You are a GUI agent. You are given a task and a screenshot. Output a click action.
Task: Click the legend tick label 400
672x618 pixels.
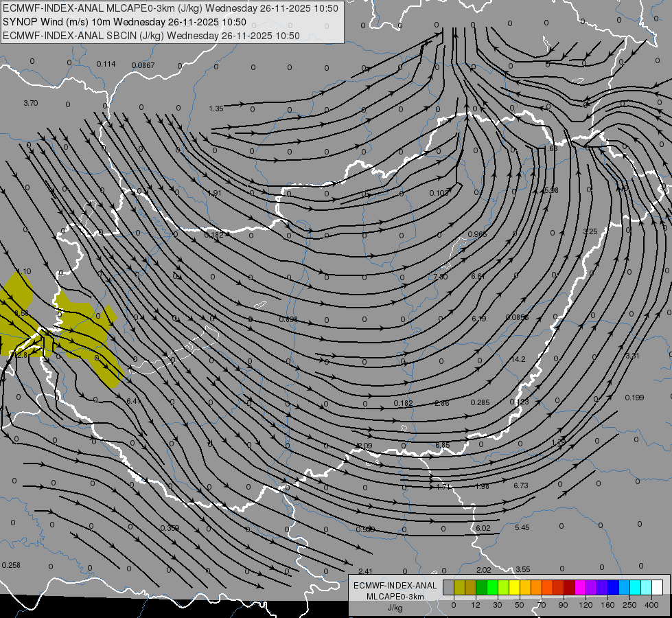[x=651, y=605]
